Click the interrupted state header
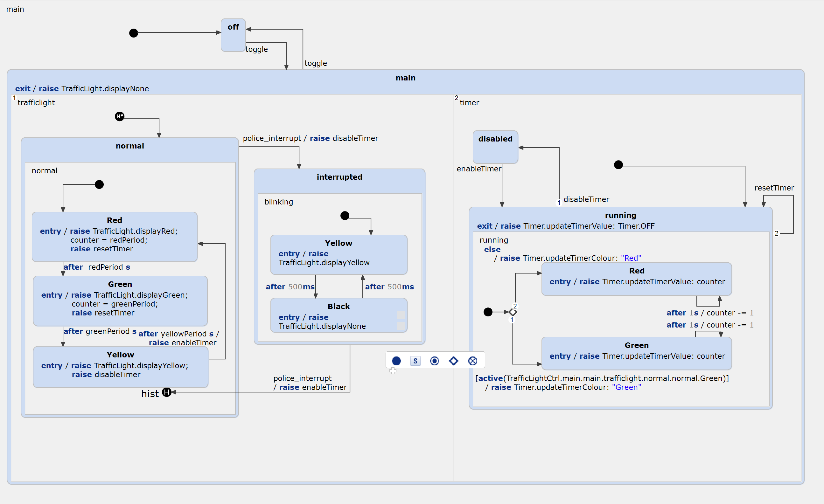This screenshot has width=824, height=504. [339, 177]
